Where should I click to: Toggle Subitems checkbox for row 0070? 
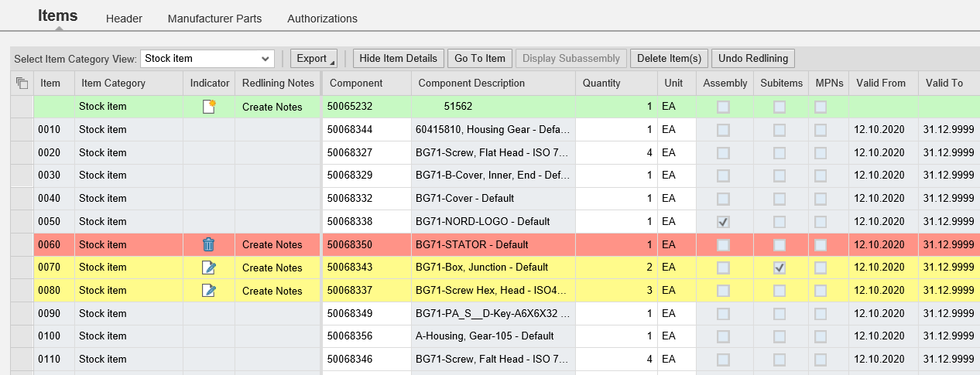[780, 268]
